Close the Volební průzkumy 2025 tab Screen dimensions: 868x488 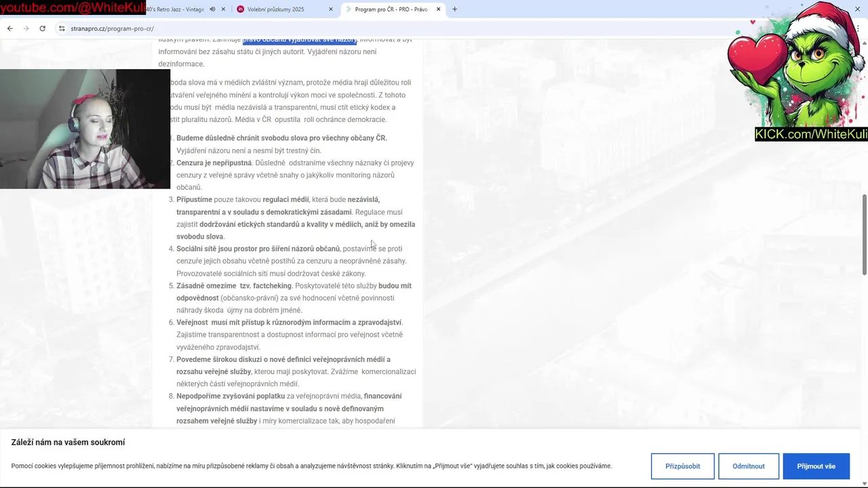point(331,9)
